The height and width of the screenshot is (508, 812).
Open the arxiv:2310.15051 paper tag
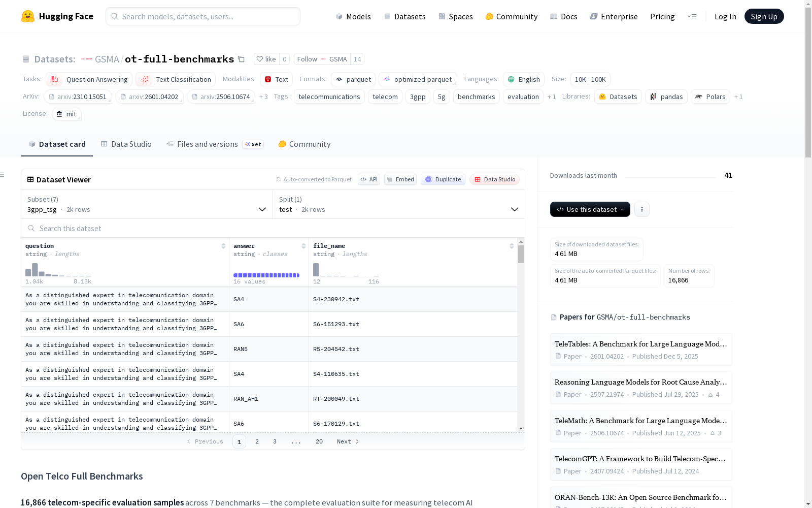[78, 97]
